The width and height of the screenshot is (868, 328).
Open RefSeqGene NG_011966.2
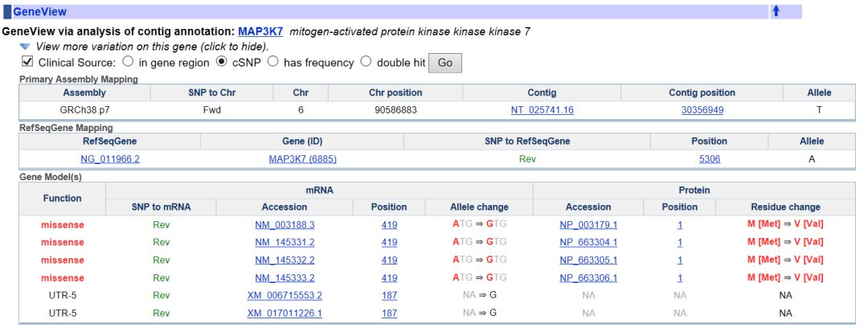point(110,159)
